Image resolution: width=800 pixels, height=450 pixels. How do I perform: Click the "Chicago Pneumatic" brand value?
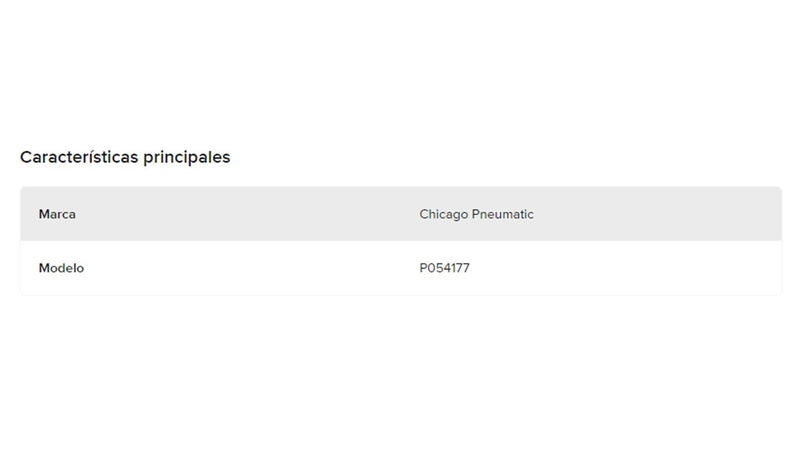tap(476, 214)
